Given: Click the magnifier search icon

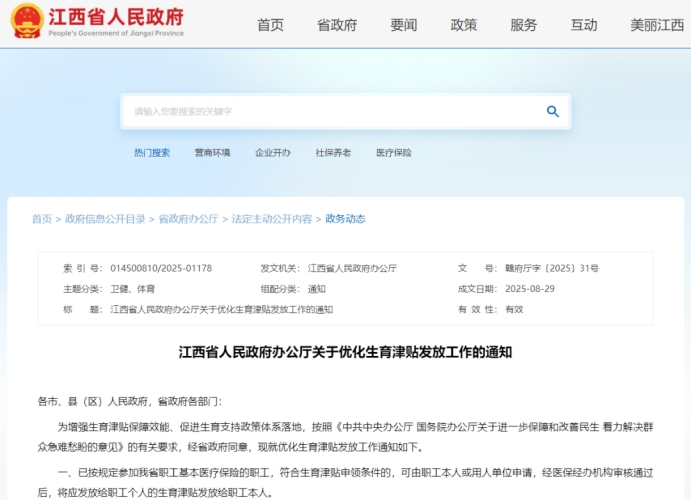Looking at the screenshot, I should tap(552, 112).
